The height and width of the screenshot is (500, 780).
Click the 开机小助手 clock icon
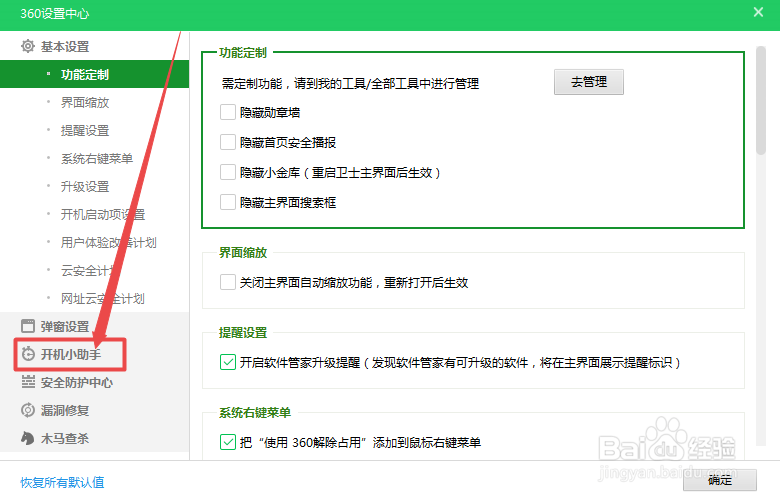28,354
